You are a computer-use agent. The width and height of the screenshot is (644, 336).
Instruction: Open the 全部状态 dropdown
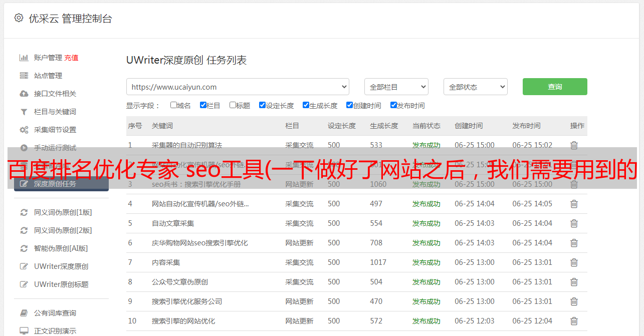point(476,87)
